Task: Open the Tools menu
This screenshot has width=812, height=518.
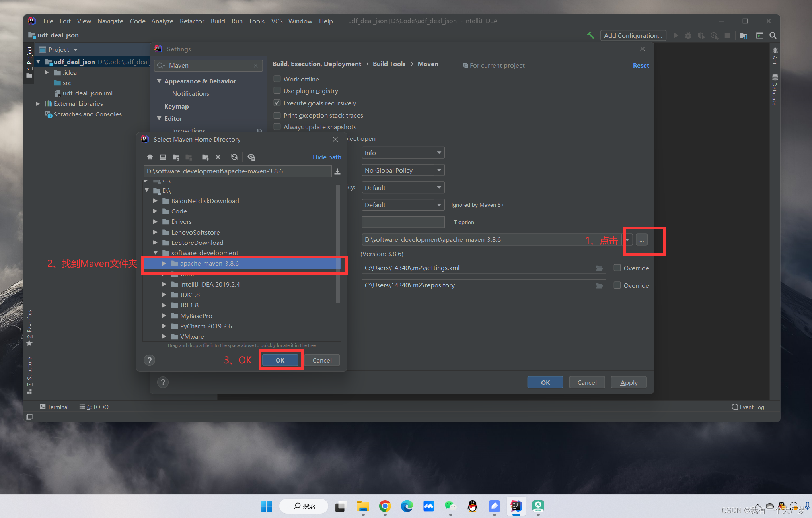Action: pos(256,21)
